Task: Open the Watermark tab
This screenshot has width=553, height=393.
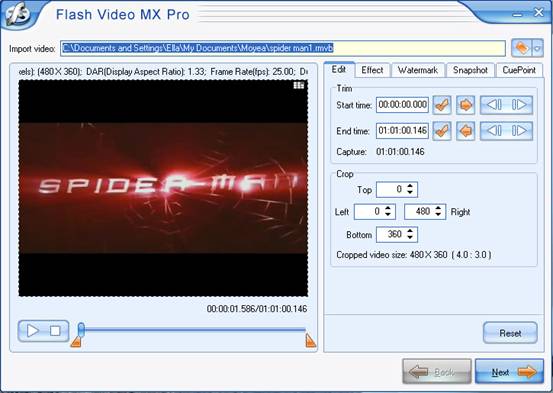Action: (418, 70)
